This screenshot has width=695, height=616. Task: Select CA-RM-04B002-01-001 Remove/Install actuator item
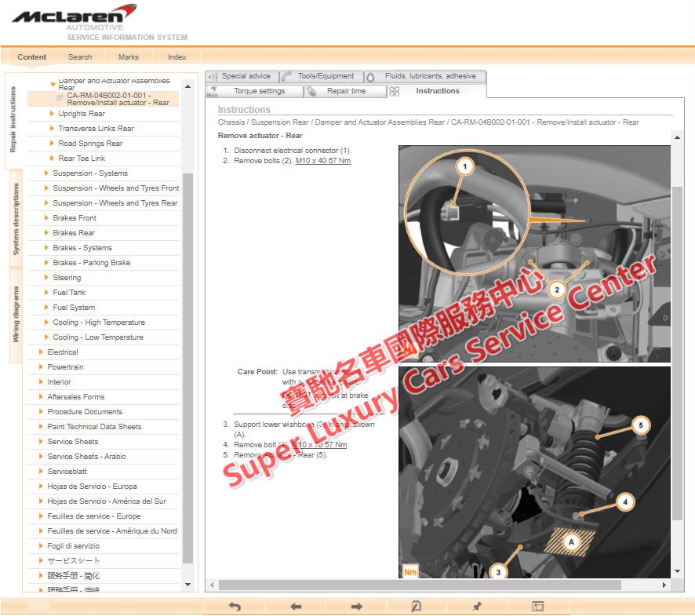[x=104, y=99]
